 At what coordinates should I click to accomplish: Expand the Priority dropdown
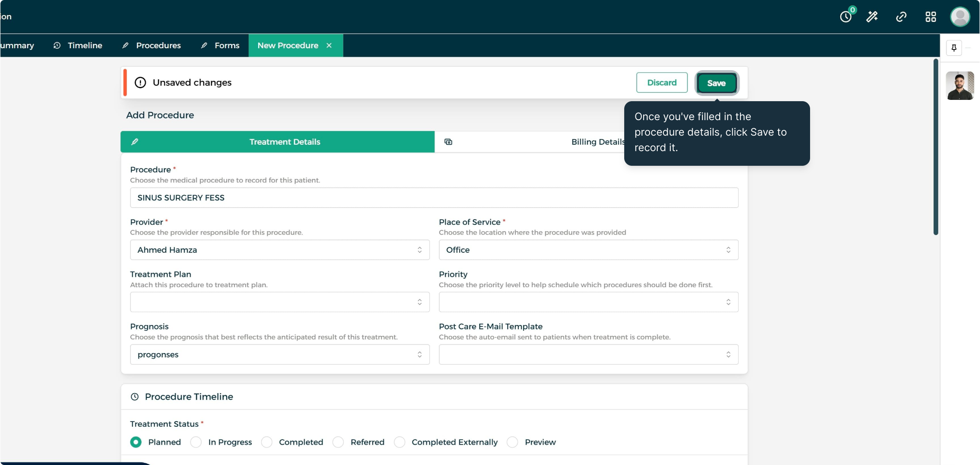[589, 302]
